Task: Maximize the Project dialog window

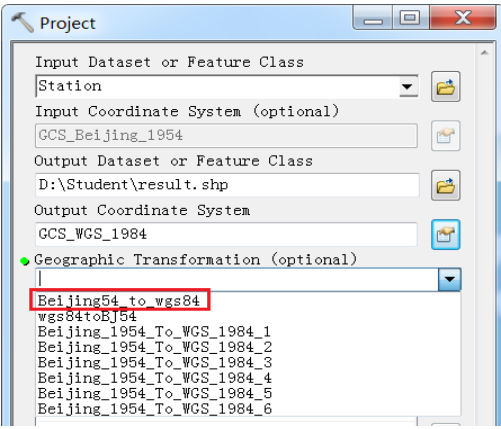Action: click(410, 17)
